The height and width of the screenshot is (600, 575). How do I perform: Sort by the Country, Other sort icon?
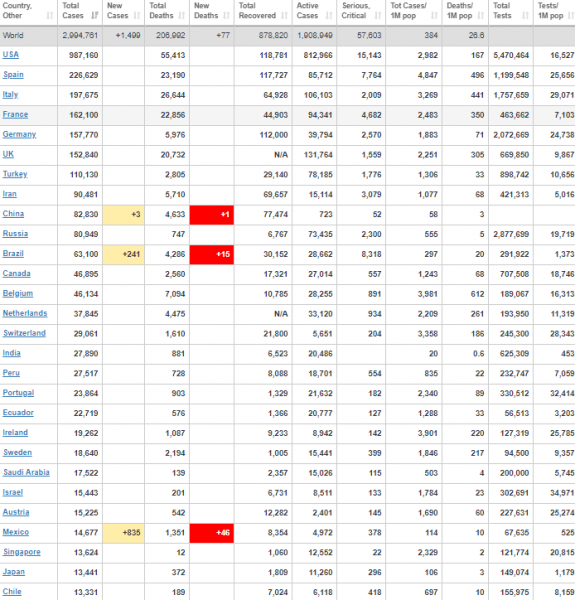point(50,16)
